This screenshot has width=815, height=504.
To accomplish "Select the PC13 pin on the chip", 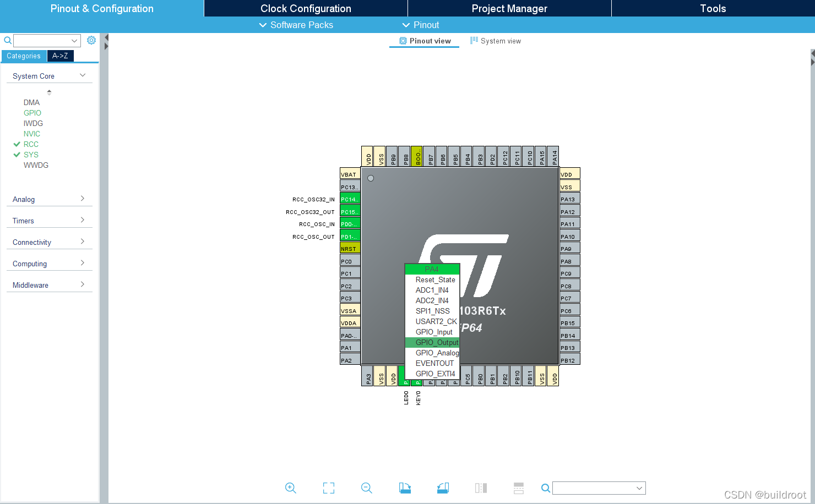I will (350, 187).
